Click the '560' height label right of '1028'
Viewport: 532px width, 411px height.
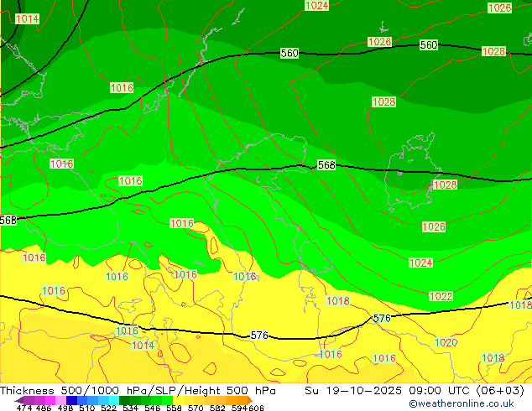tap(429, 44)
